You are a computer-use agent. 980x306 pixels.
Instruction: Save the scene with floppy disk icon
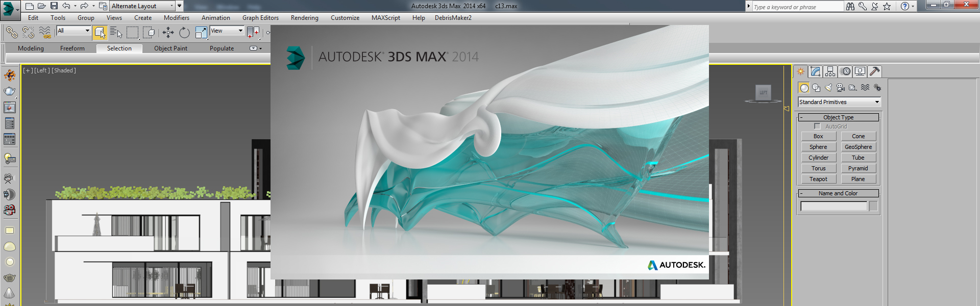point(54,6)
